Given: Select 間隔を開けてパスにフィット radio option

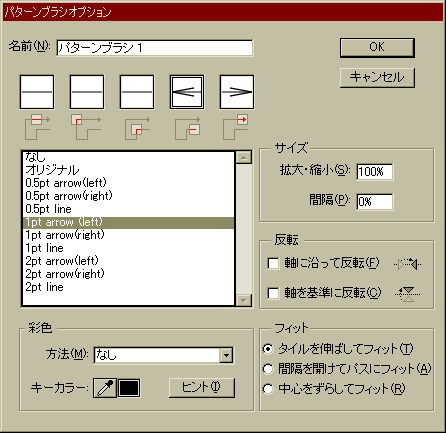Looking at the screenshot, I should click(268, 369).
